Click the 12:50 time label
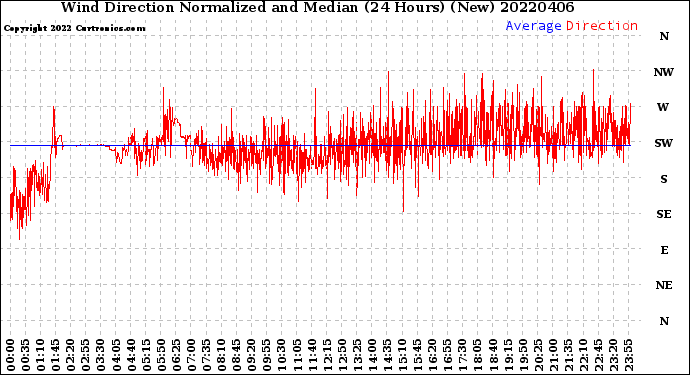Viewport: 690px width, 375px height. click(x=342, y=355)
